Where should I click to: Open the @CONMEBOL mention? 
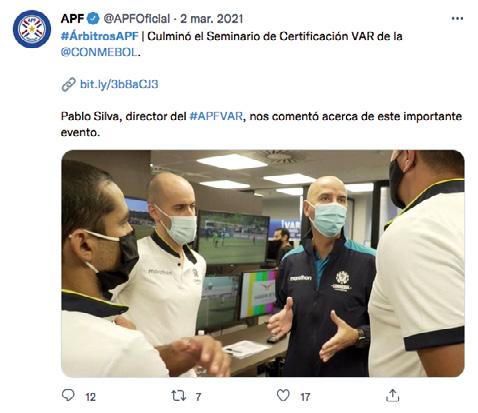(99, 52)
